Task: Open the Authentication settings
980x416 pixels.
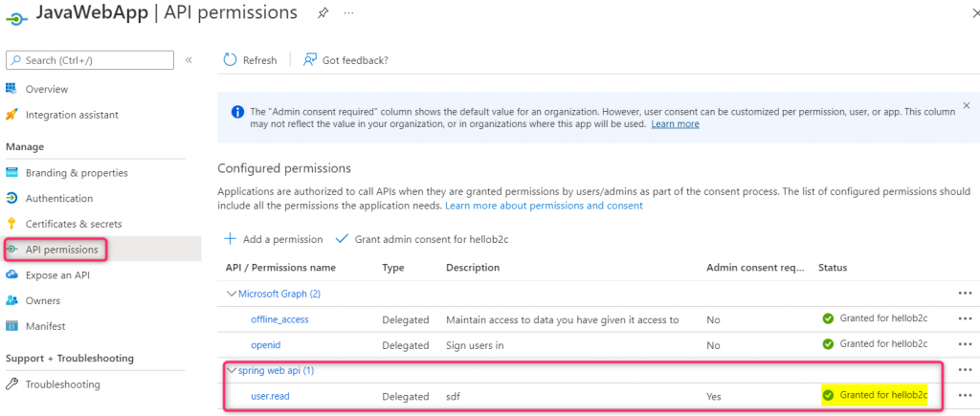Action: click(58, 199)
